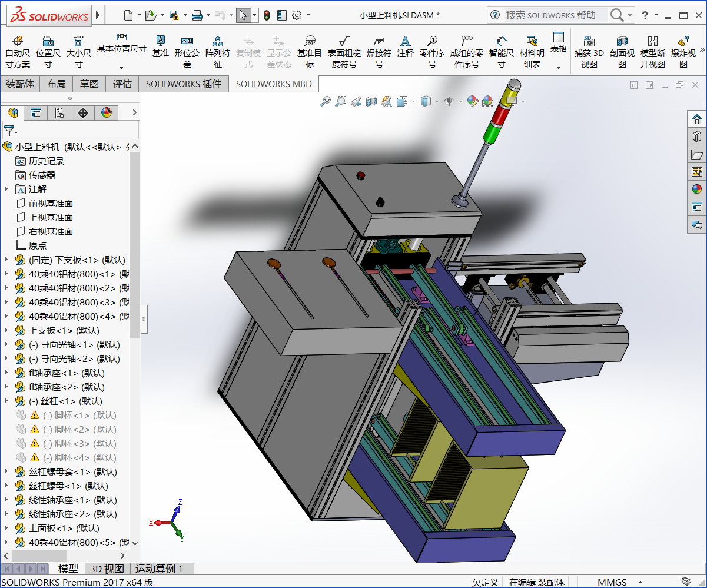Click the feature tree filter funnel icon
This screenshot has height=588, width=707.
9,130
